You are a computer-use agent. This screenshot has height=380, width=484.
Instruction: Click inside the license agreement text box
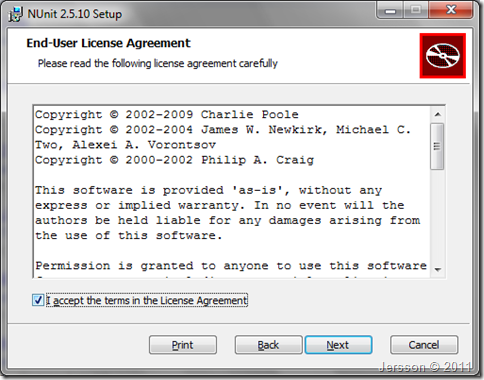pos(231,192)
